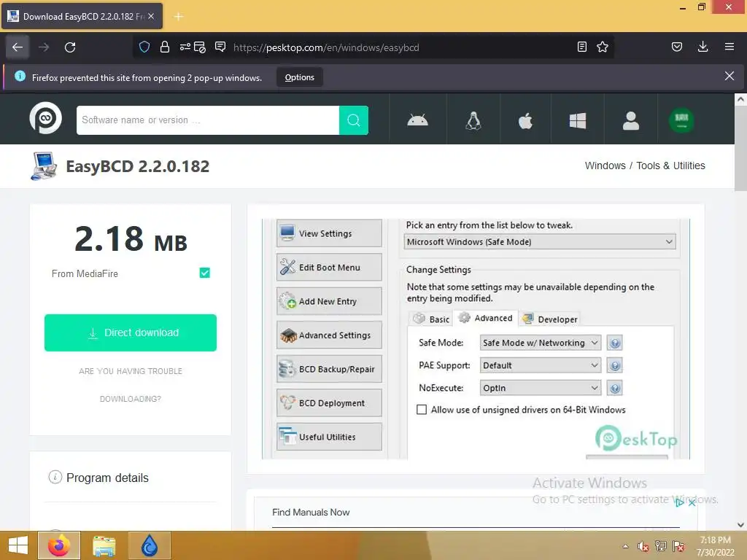Click the address bar URL

pos(326,47)
